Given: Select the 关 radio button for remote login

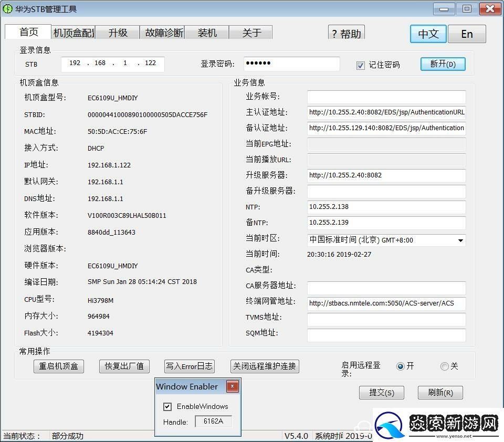Looking at the screenshot, I should click(443, 366).
